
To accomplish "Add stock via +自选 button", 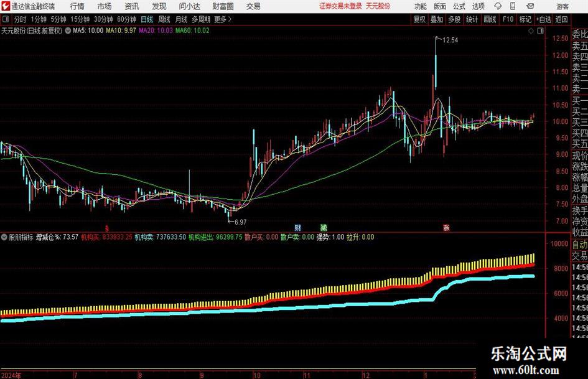I will coord(543,19).
